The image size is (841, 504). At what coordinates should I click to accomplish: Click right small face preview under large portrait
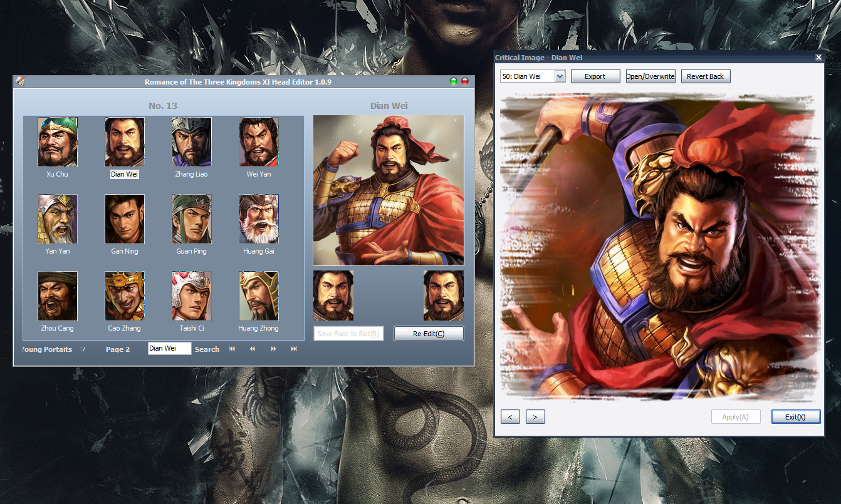444,296
